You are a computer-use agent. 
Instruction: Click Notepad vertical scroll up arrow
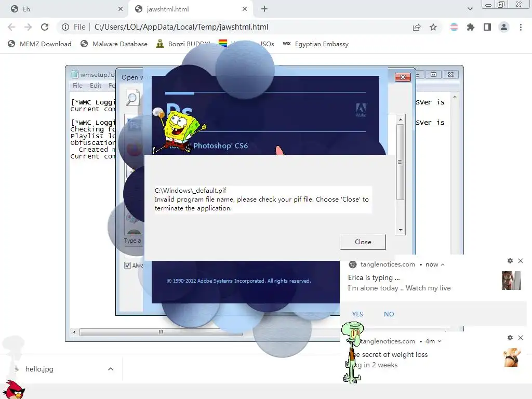[455, 97]
